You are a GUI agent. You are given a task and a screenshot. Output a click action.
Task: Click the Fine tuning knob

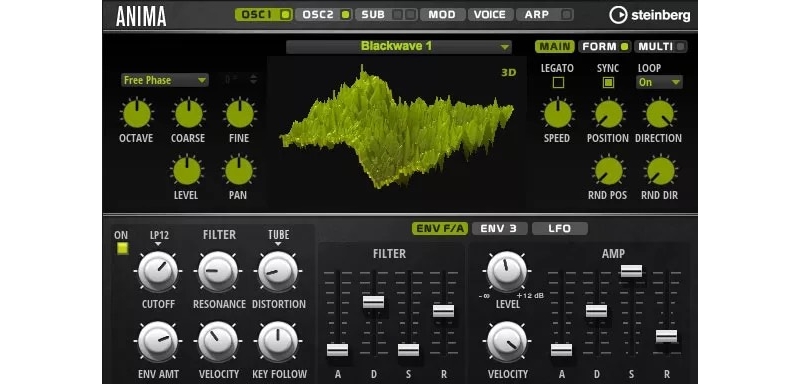240,114
